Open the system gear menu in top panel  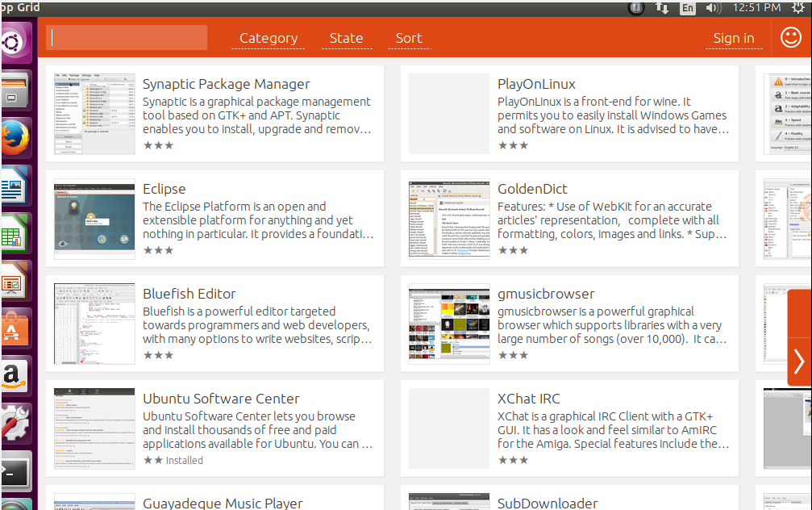tap(799, 8)
